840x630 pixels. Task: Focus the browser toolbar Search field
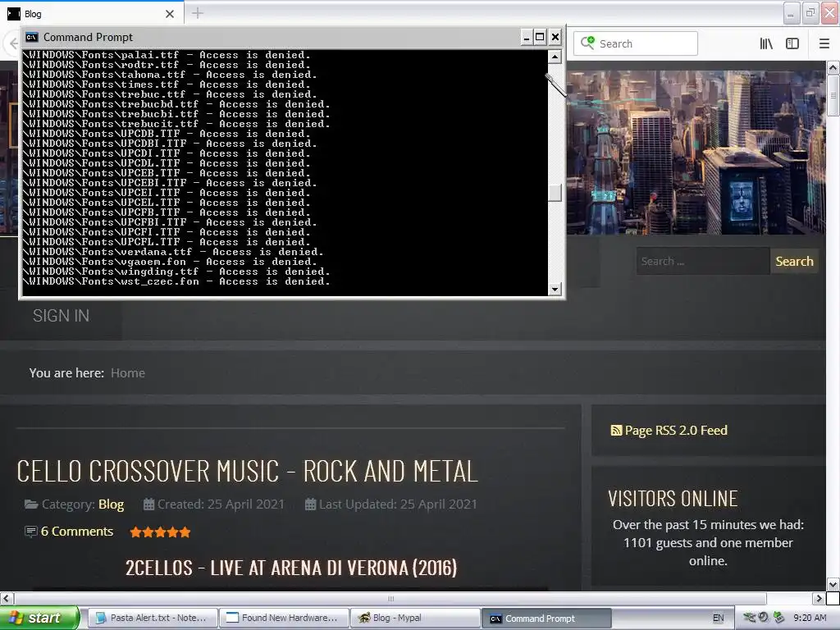pyautogui.click(x=636, y=43)
